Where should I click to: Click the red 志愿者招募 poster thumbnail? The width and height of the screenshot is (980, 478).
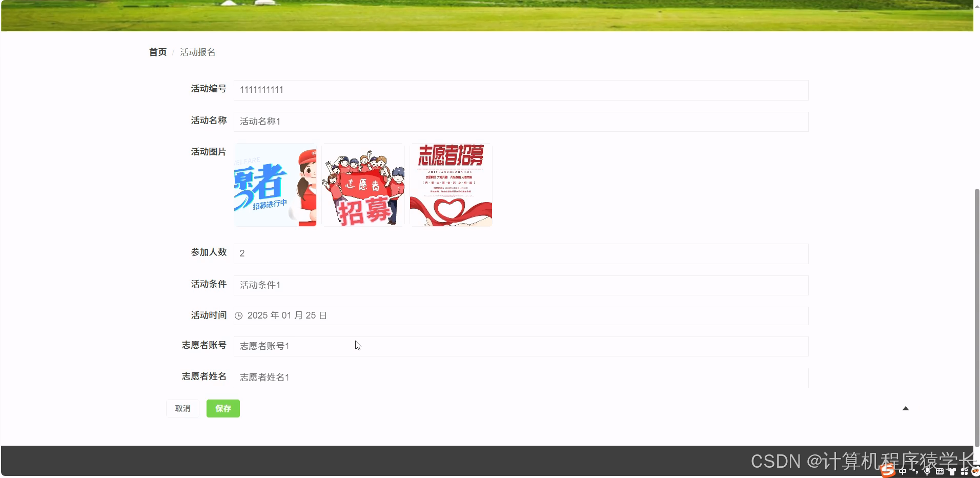click(451, 185)
